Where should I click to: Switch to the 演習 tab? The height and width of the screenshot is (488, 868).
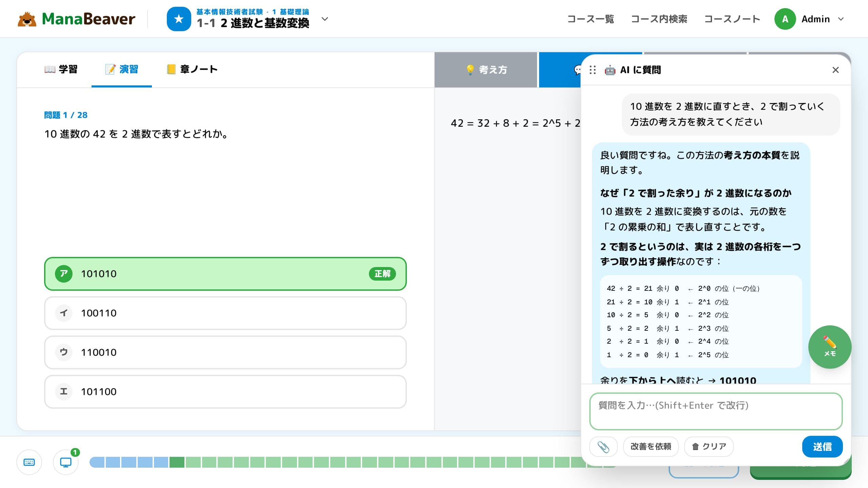point(122,69)
